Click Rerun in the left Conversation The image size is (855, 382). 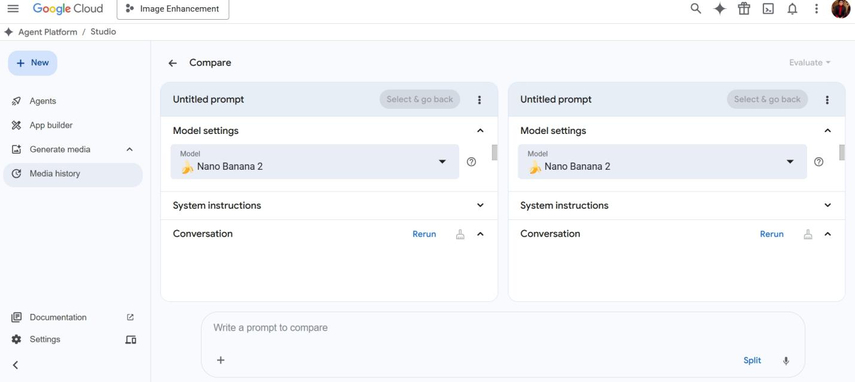tap(424, 234)
